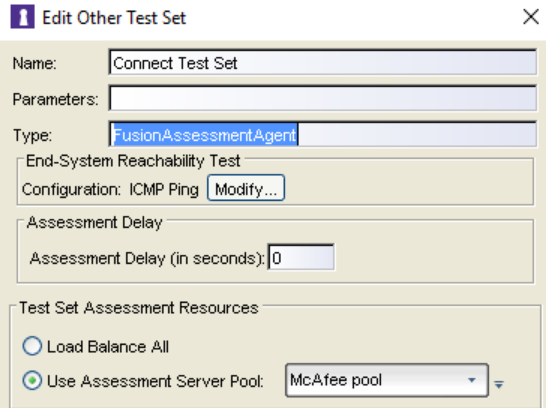Click the Parameters: label
The height and width of the screenshot is (408, 546).
[x=56, y=99]
